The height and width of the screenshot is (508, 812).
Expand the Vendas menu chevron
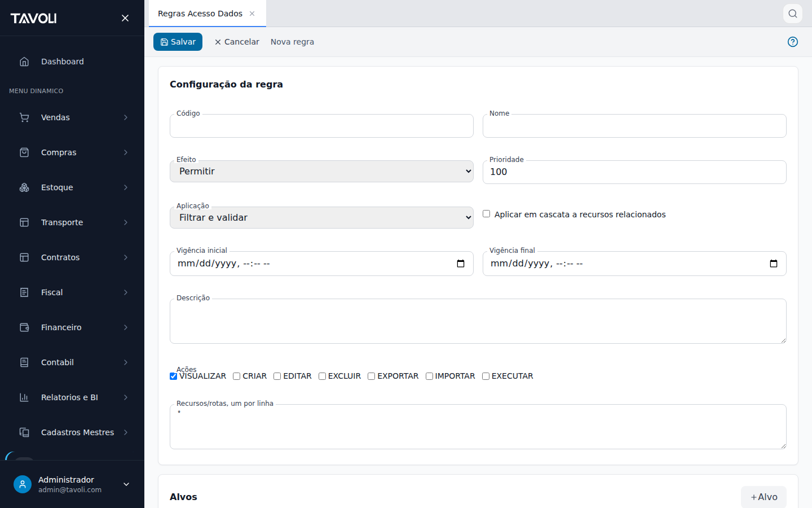click(x=126, y=117)
